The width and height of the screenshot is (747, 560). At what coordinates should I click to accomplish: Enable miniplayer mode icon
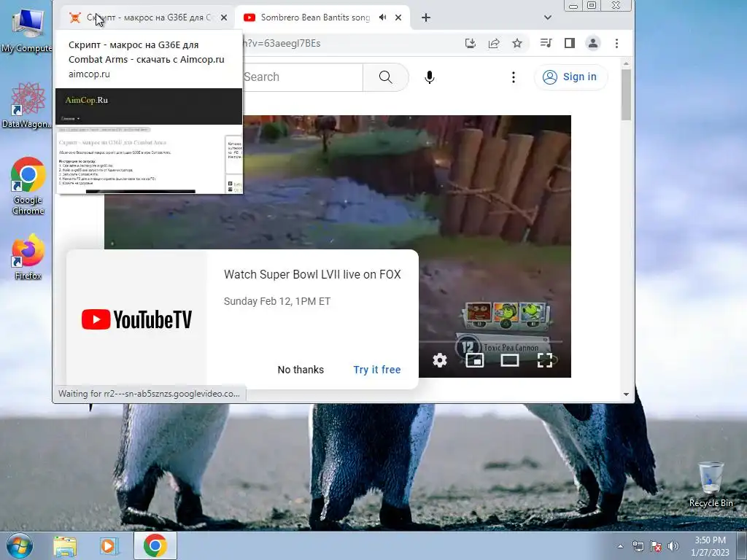tap(474, 360)
